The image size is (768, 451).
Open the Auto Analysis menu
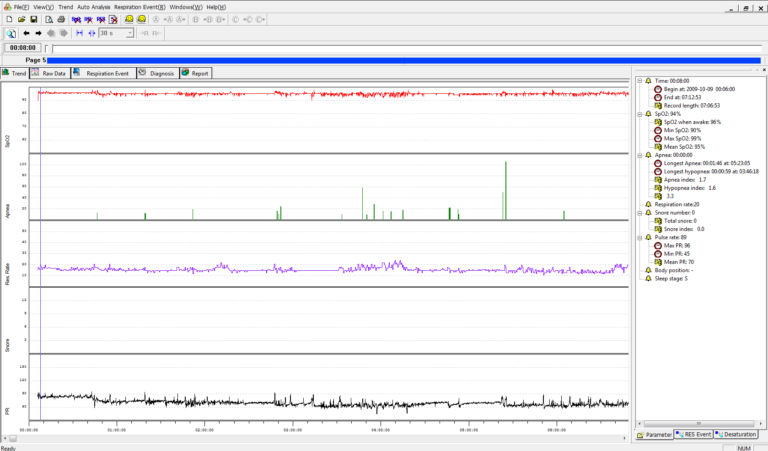pyautogui.click(x=94, y=6)
